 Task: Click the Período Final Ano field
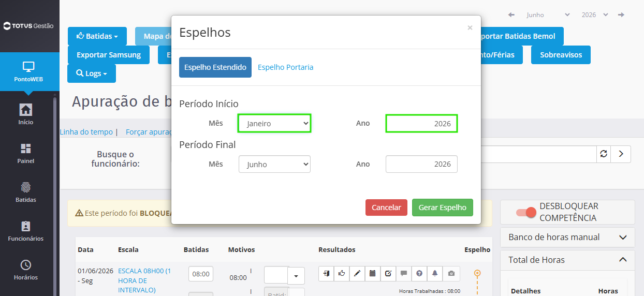pos(421,164)
